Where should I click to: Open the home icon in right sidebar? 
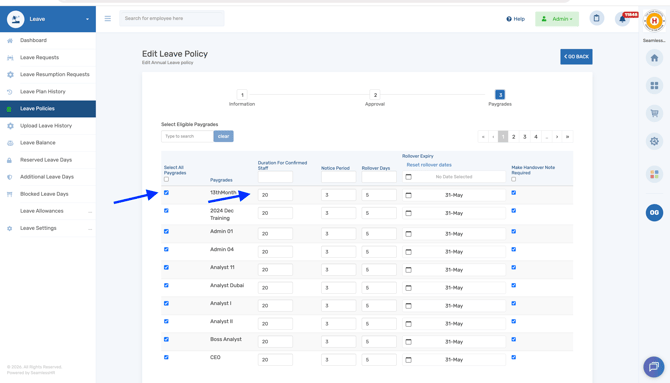pos(654,58)
